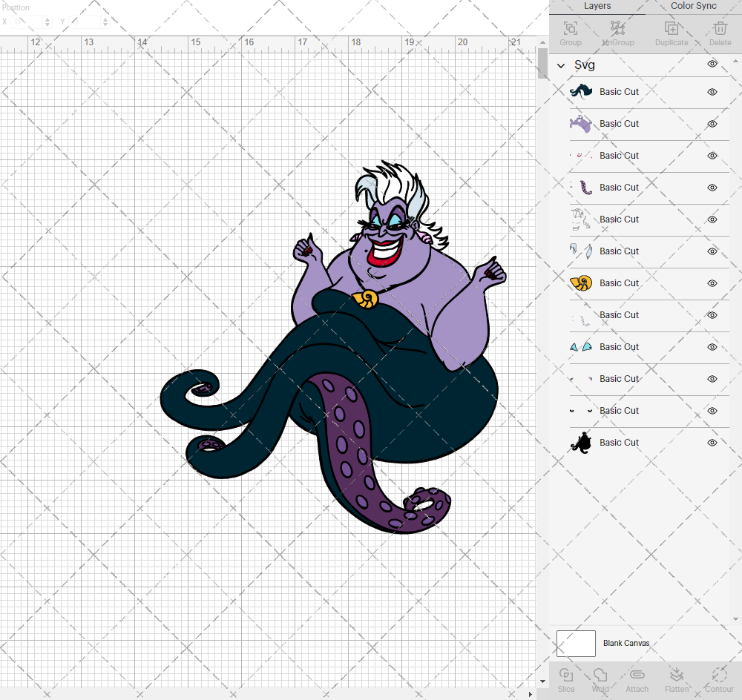Select the teal eyeshadow layer thumbnail
This screenshot has width=742, height=700.
click(581, 347)
